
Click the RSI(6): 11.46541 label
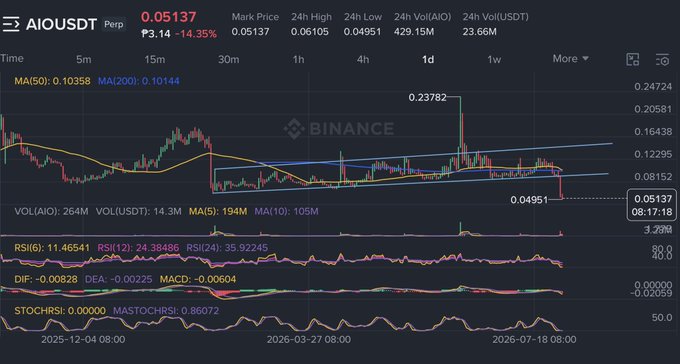click(x=52, y=248)
